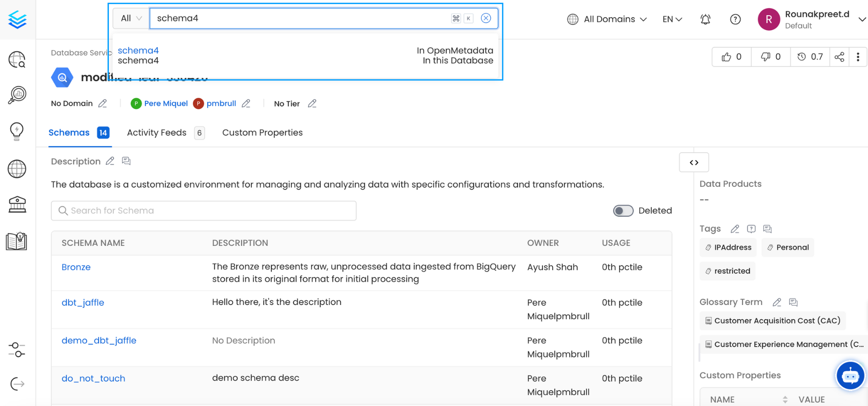Image resolution: width=868 pixels, height=406 pixels.
Task: Edit the No Tier pencil icon
Action: click(312, 103)
